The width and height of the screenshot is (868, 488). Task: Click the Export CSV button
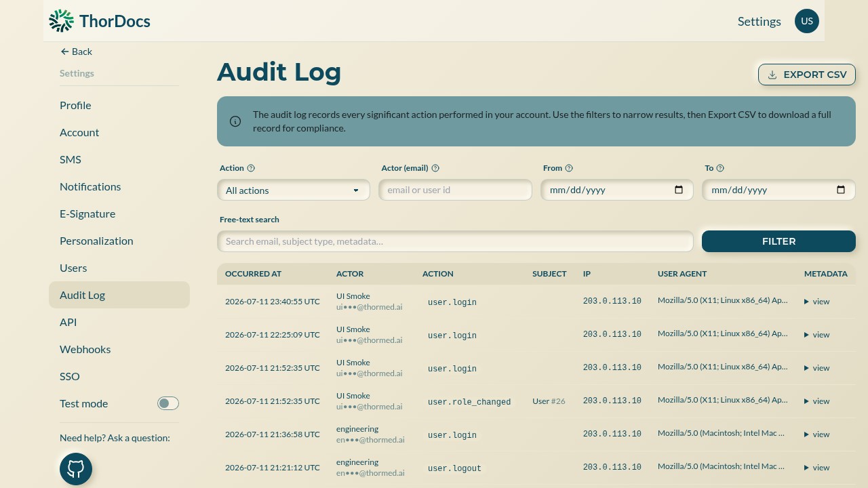(x=807, y=75)
